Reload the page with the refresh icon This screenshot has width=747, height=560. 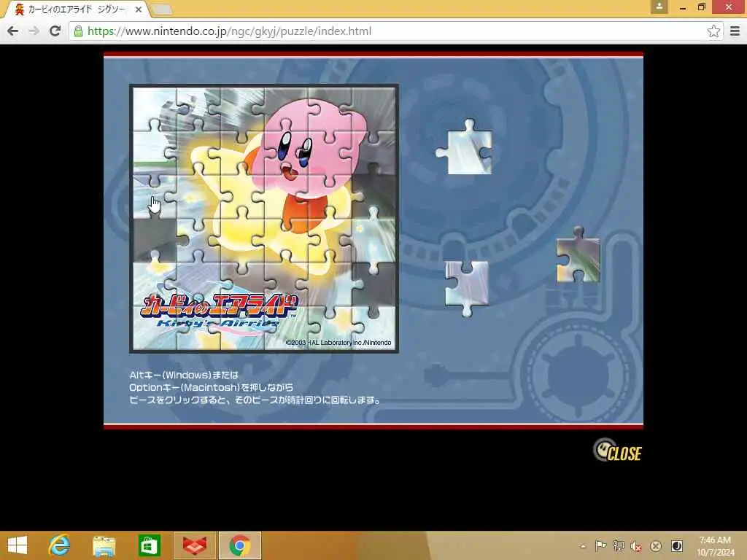coord(55,31)
